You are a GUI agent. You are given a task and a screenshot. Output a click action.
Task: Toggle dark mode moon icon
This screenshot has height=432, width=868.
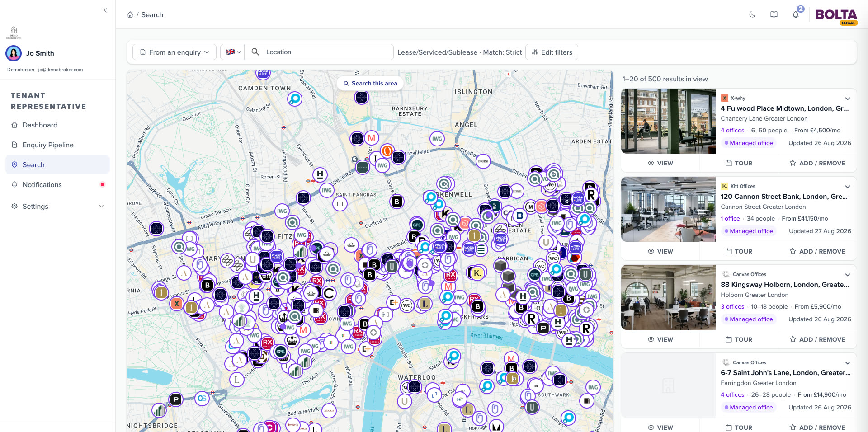coord(752,14)
